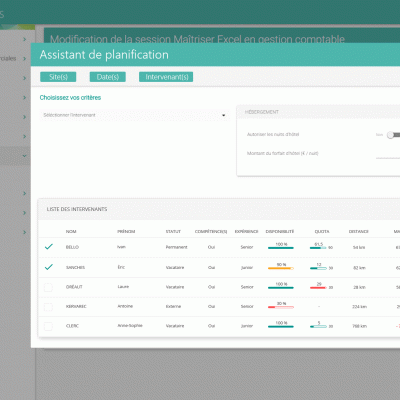Click the orange 90% availability bar for SANCHES
This screenshot has width=400, height=400.
click(281, 268)
